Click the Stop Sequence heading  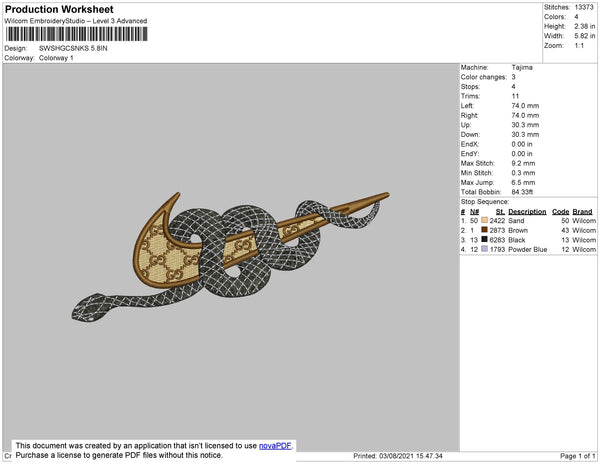pos(485,202)
